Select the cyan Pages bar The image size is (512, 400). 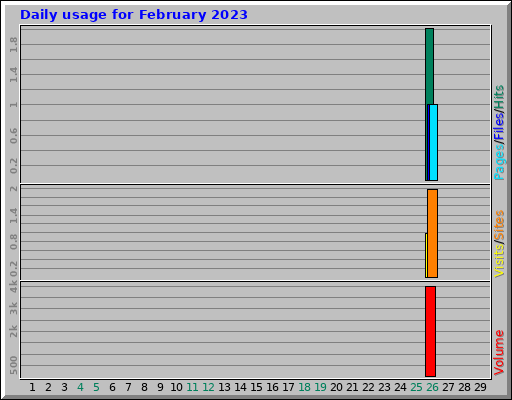[x=434, y=142]
